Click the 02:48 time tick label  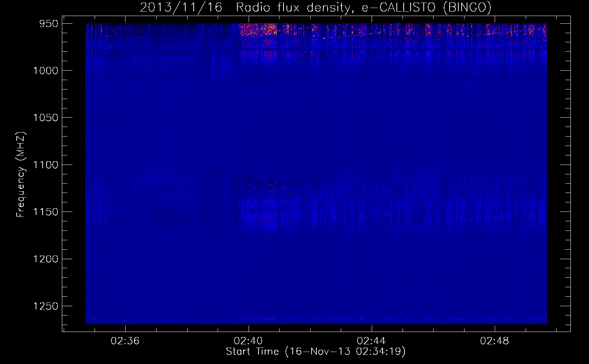coord(495,341)
